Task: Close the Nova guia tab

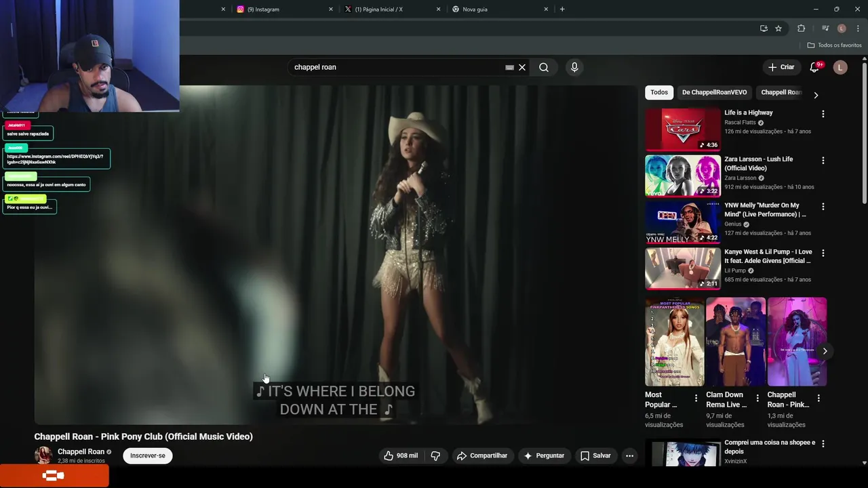Action: (546, 9)
